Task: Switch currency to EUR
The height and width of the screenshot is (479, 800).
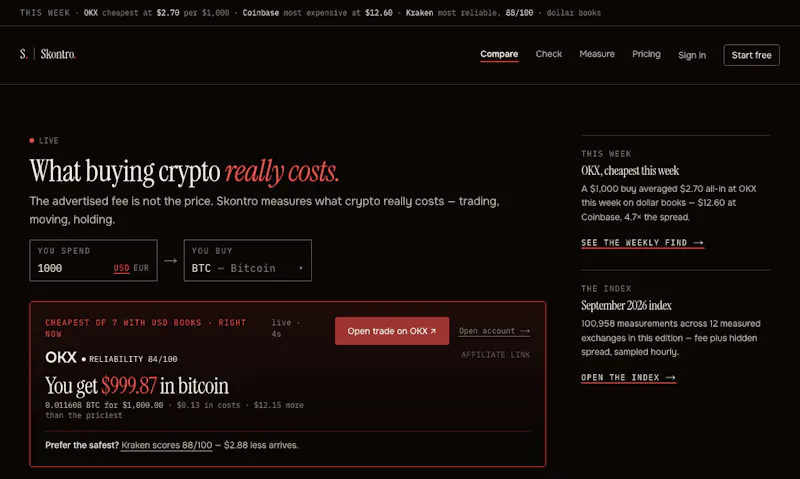Action: tap(141, 268)
